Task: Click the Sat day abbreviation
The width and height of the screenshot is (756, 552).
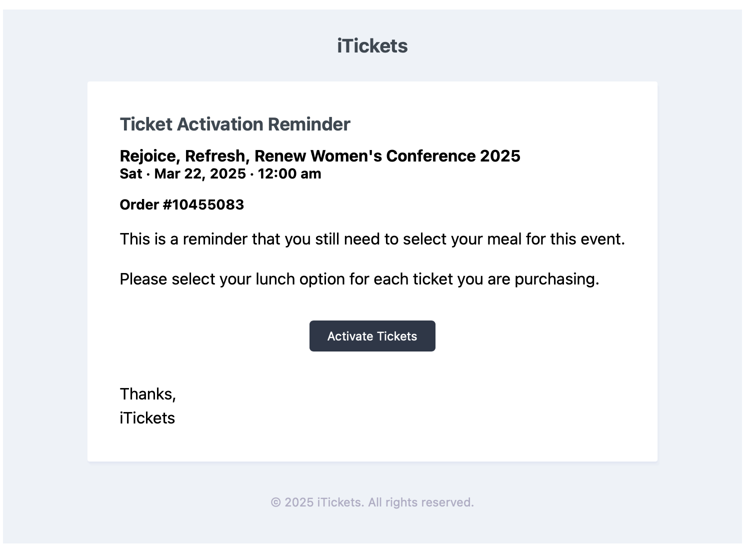Action: coord(131,173)
